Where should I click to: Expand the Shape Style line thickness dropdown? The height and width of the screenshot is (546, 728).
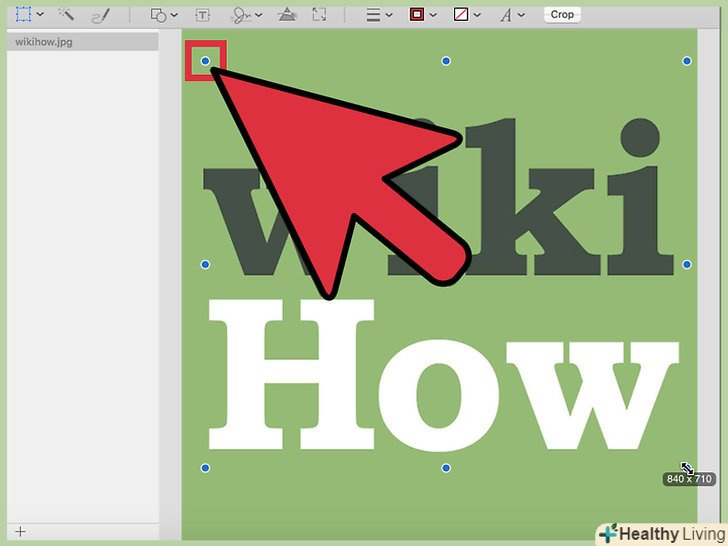click(389, 15)
